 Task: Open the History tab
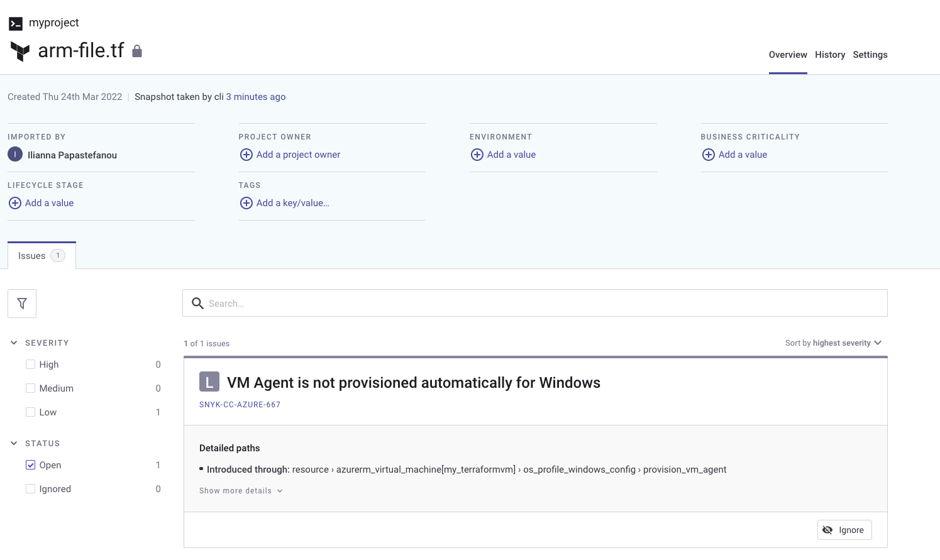pos(830,55)
